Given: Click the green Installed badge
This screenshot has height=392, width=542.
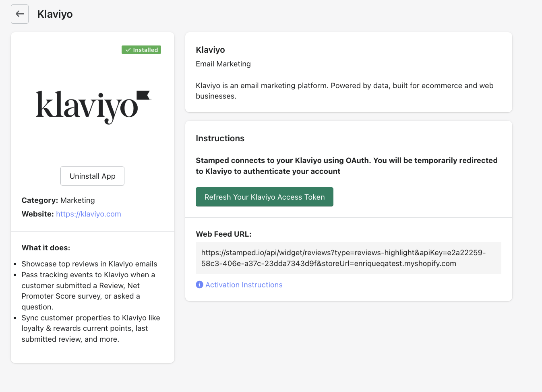Looking at the screenshot, I should click(x=141, y=50).
